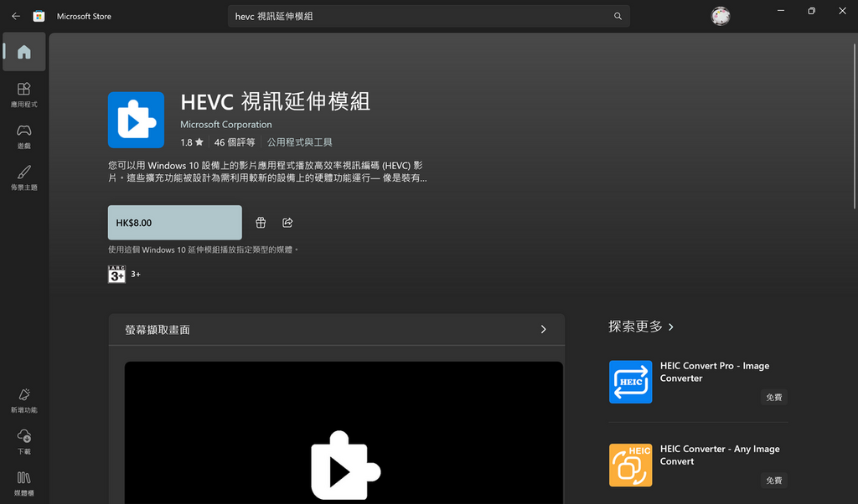Go back using the back arrow

click(x=16, y=17)
